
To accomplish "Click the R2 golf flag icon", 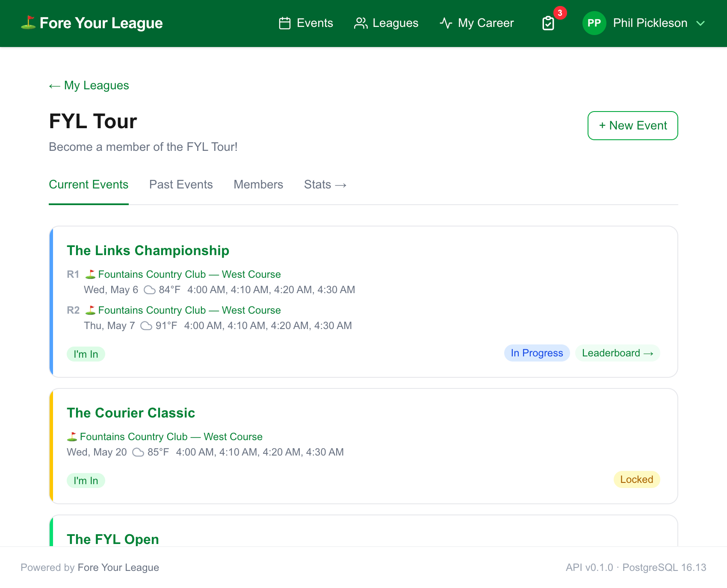I will pos(90,310).
